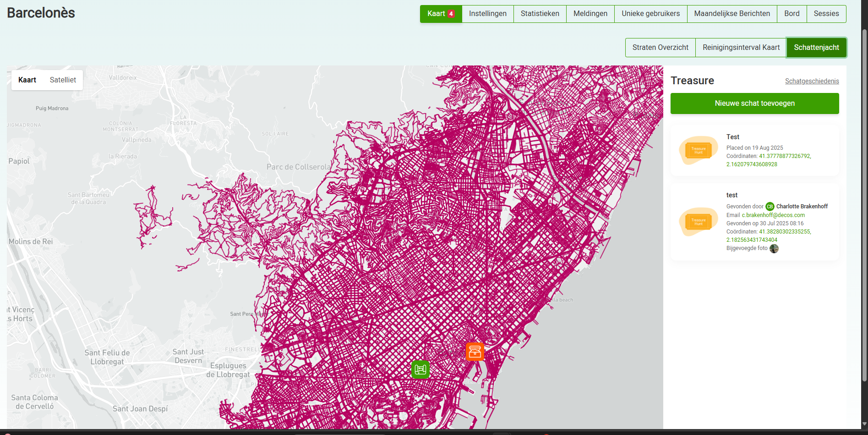Switch to Straten Overzicht view
Screen dimensions: 868x435
click(660, 48)
